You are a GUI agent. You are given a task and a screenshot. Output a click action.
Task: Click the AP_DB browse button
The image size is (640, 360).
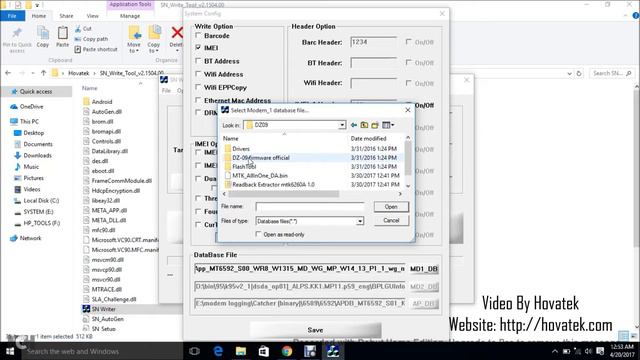[424, 304]
